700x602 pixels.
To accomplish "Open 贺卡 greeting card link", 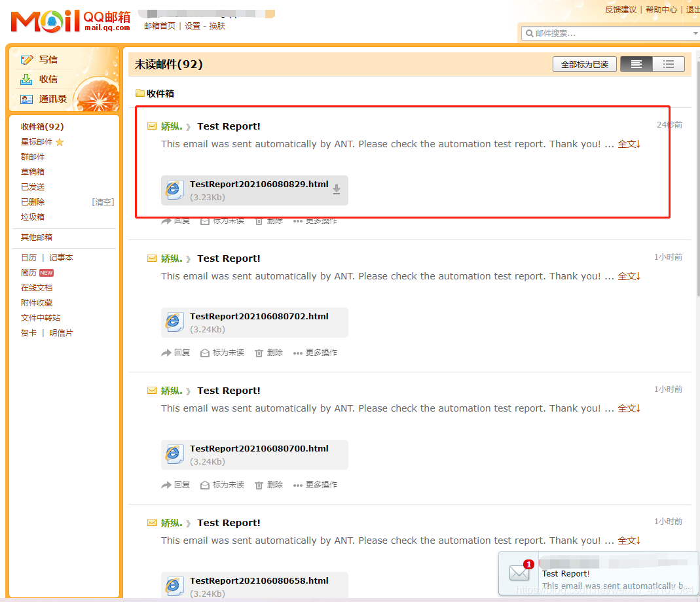I will (x=29, y=333).
